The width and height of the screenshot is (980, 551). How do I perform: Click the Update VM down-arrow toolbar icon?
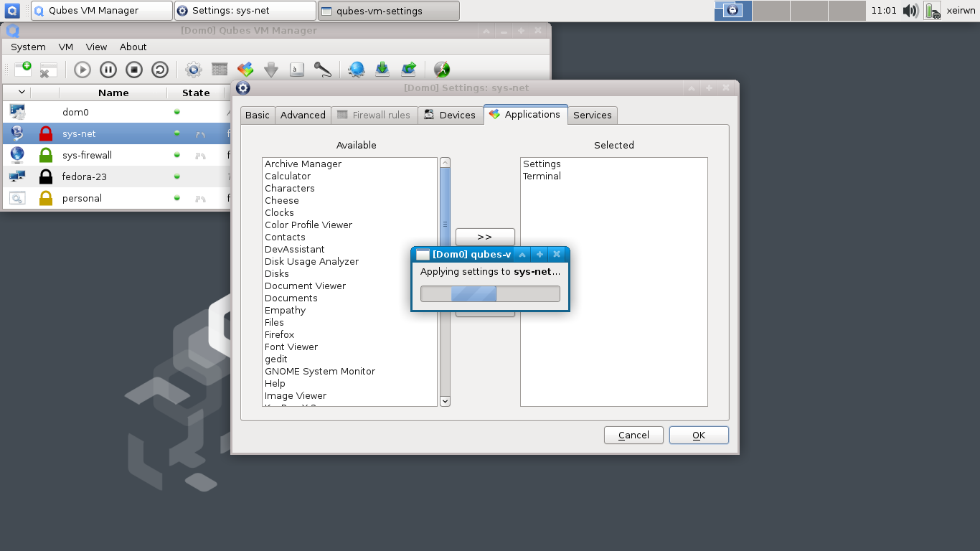coord(271,70)
